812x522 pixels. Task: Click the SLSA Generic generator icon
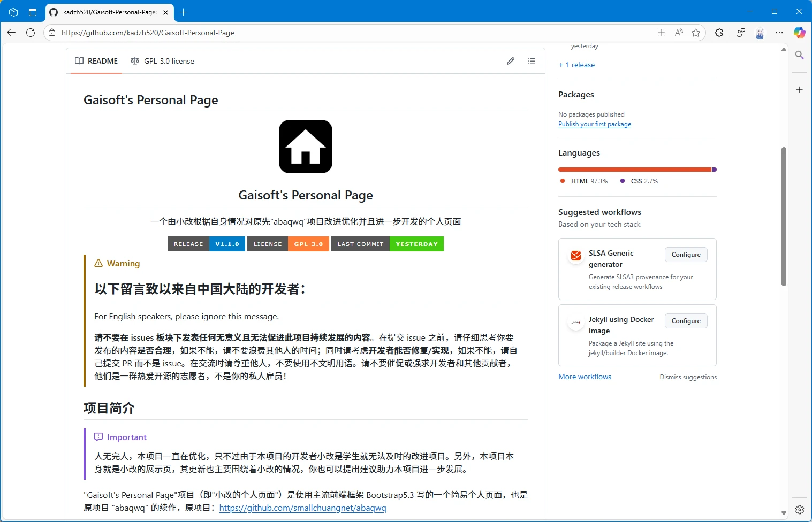click(x=576, y=256)
